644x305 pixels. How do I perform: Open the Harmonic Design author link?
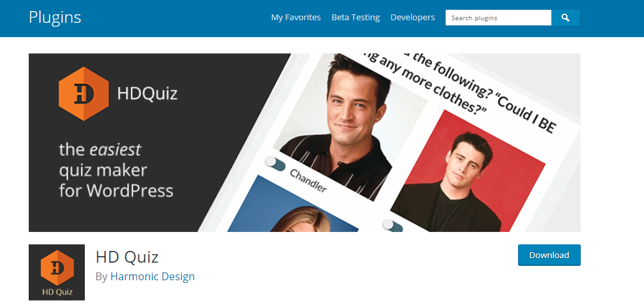153,277
